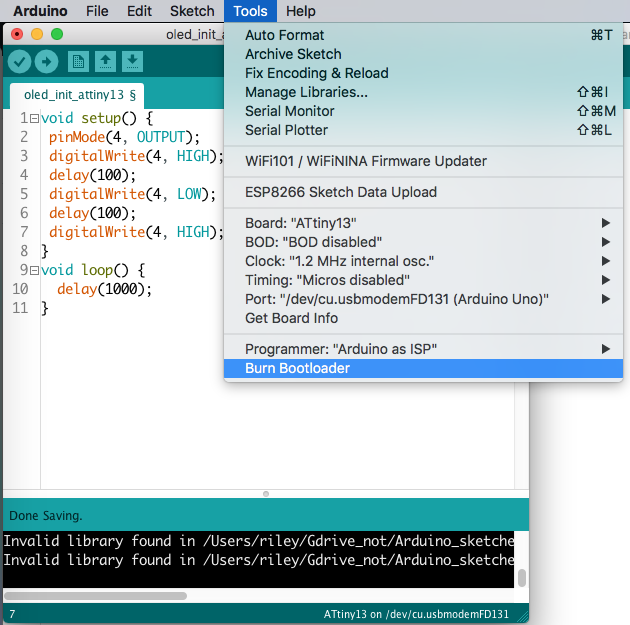Collapse the setup() function fold marker
The height and width of the screenshot is (625, 630).
click(x=35, y=118)
